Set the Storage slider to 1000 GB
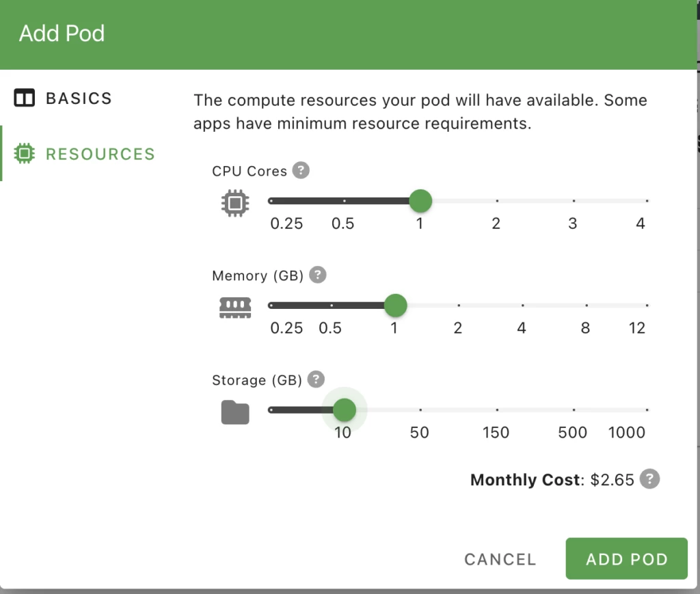This screenshot has height=594, width=700. [646, 410]
